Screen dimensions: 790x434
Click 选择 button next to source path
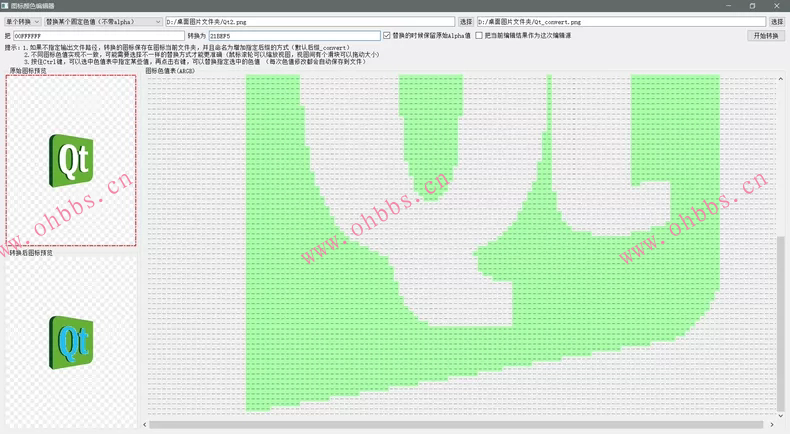[466, 22]
